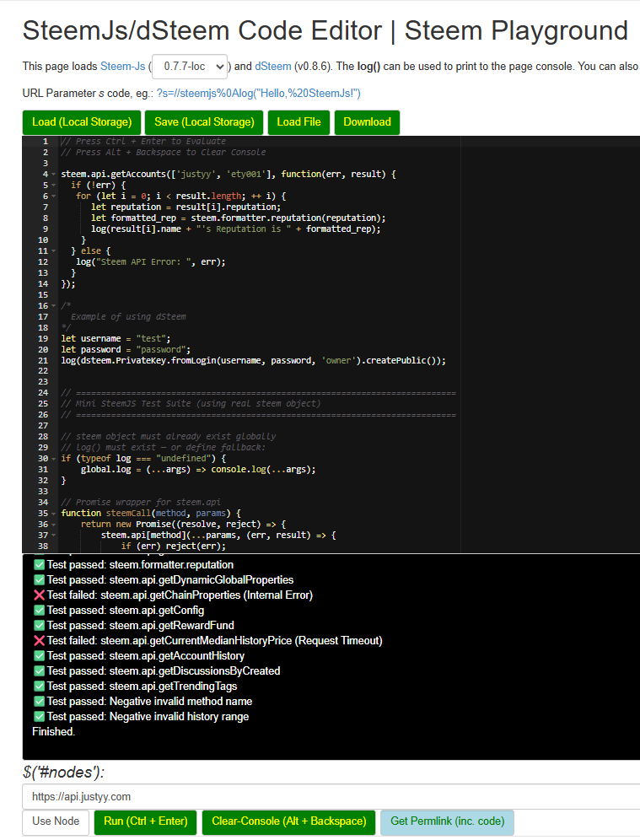The width and height of the screenshot is (640, 840).
Task: Click 'Test failed: steem.api.getCurrentMedianHistoryPrice (Request Timeout)' text
Action: pyautogui.click(x=215, y=641)
